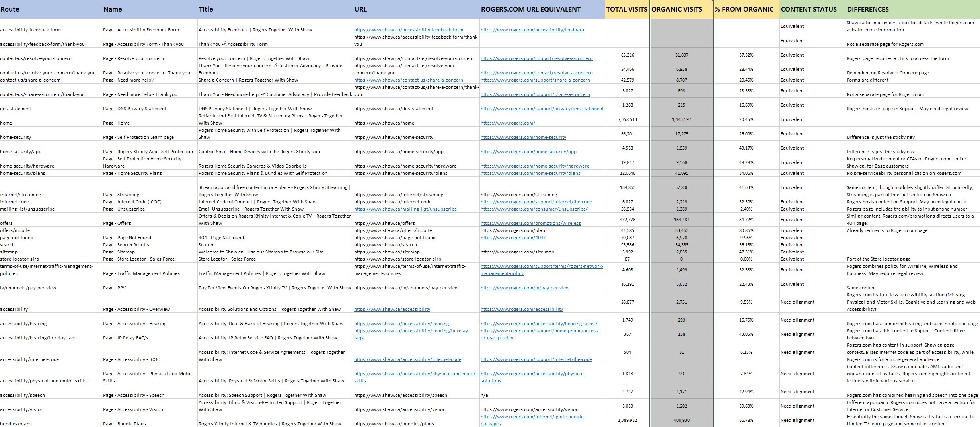The image size is (980, 427).
Task: Open shaw.ca accessibility/hearing link
Action: tap(401, 324)
